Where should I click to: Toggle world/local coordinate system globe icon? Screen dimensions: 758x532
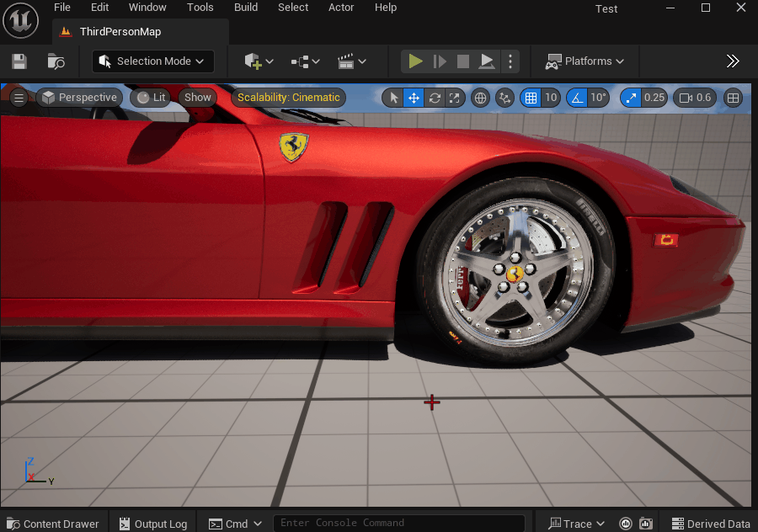pos(480,98)
